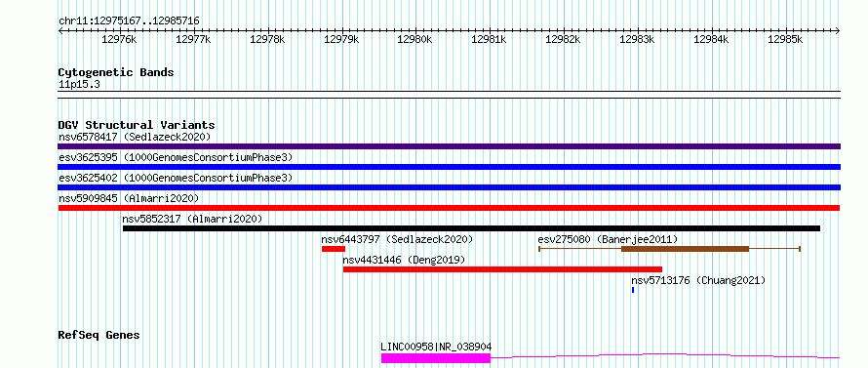Click the 12983k ruler tick label

click(x=637, y=39)
